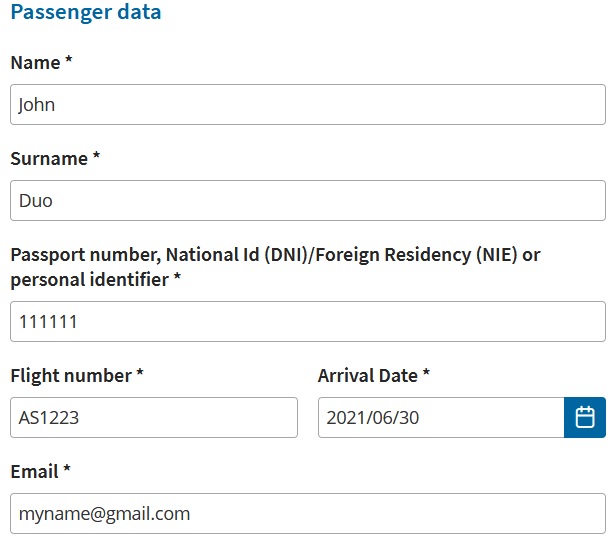Viewport: 613px width, 535px height.
Task: Click the Passenger data heading
Action: point(86,13)
